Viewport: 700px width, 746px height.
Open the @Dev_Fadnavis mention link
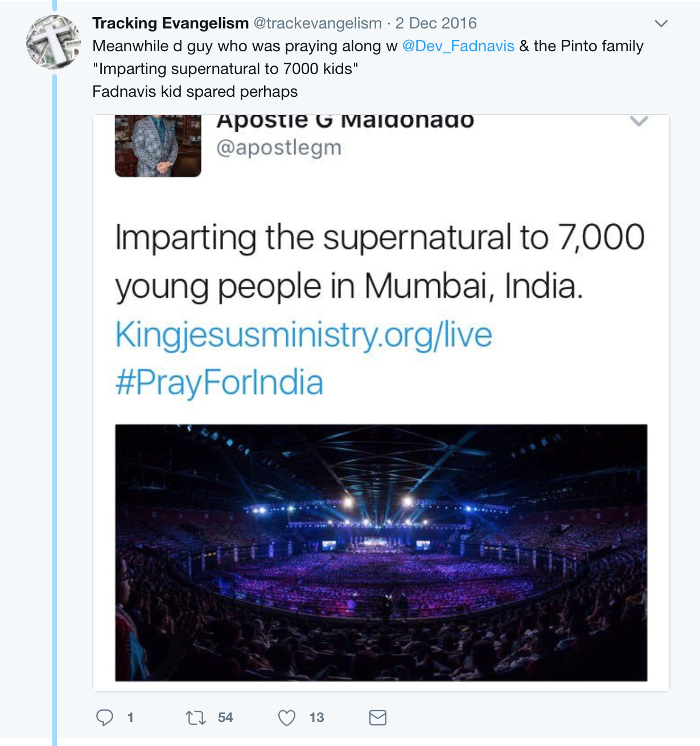click(458, 46)
